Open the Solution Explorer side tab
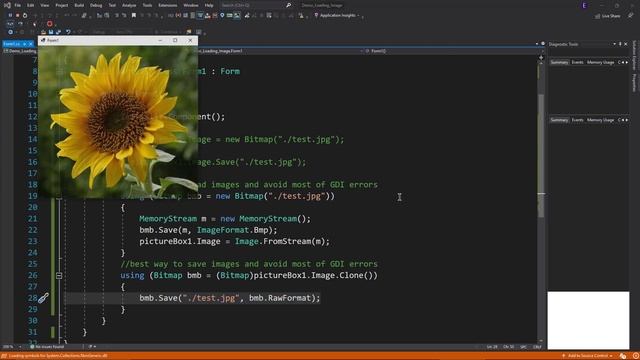Image resolution: width=640 pixels, height=360 pixels. click(634, 55)
